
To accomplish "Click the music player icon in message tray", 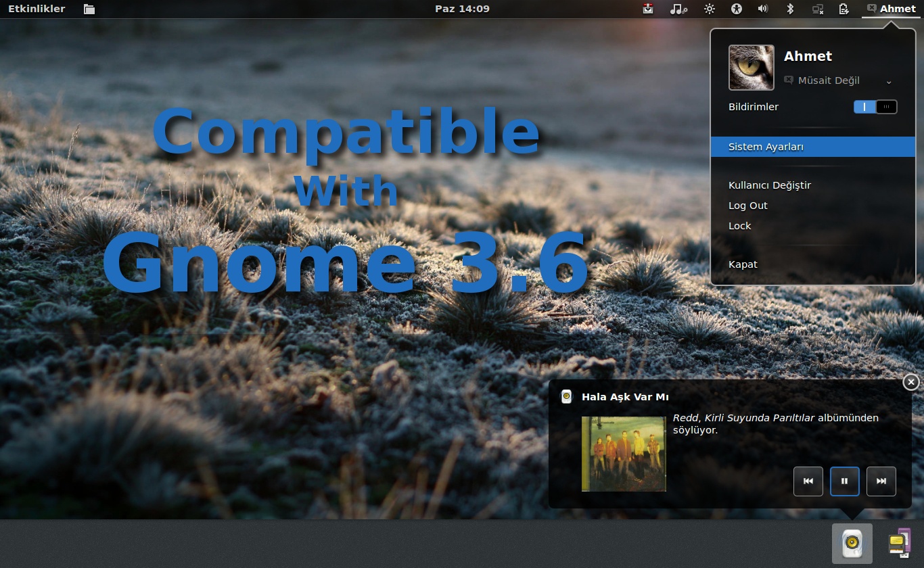I will [852, 543].
